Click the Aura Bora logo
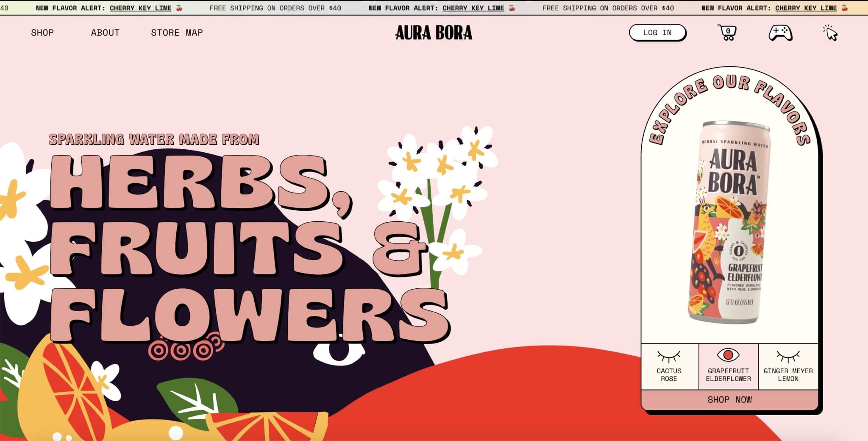This screenshot has width=868, height=441. 434,33
